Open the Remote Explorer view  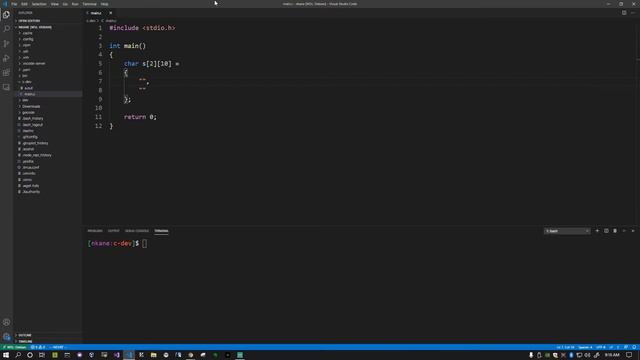point(6,87)
